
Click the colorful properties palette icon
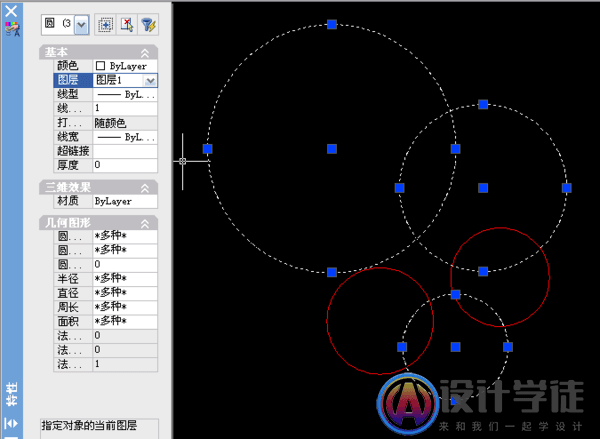pyautogui.click(x=12, y=29)
